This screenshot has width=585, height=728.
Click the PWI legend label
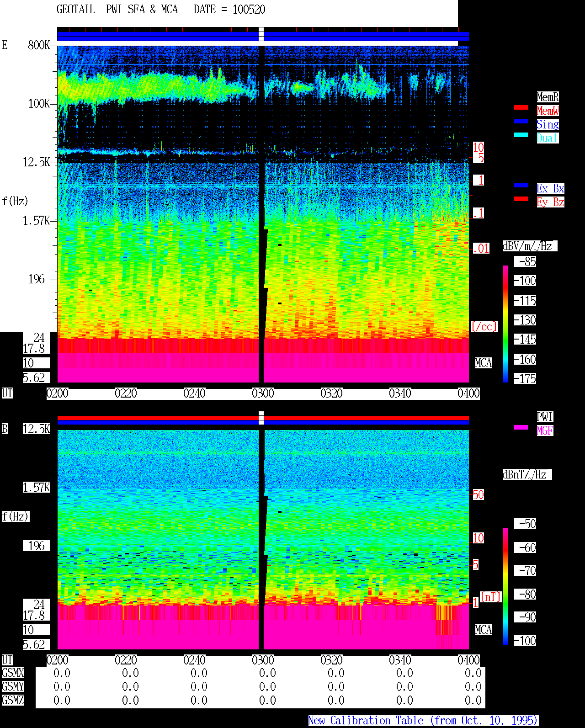pyautogui.click(x=545, y=417)
